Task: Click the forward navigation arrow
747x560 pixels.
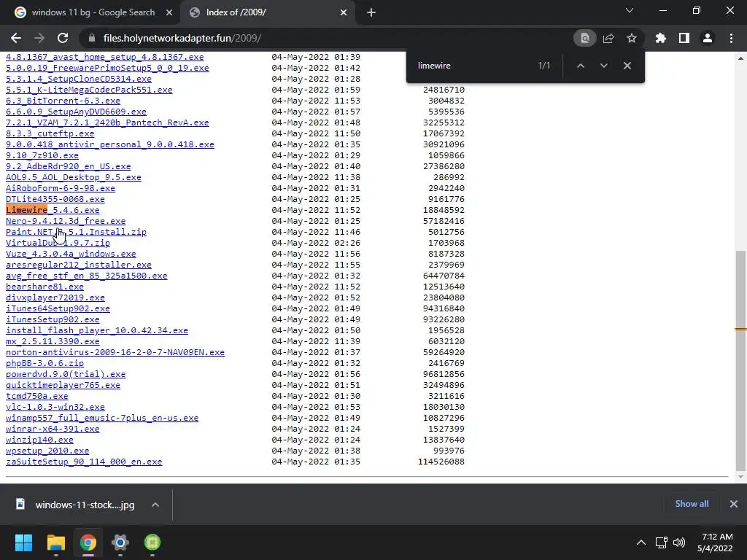Action: 39,38
